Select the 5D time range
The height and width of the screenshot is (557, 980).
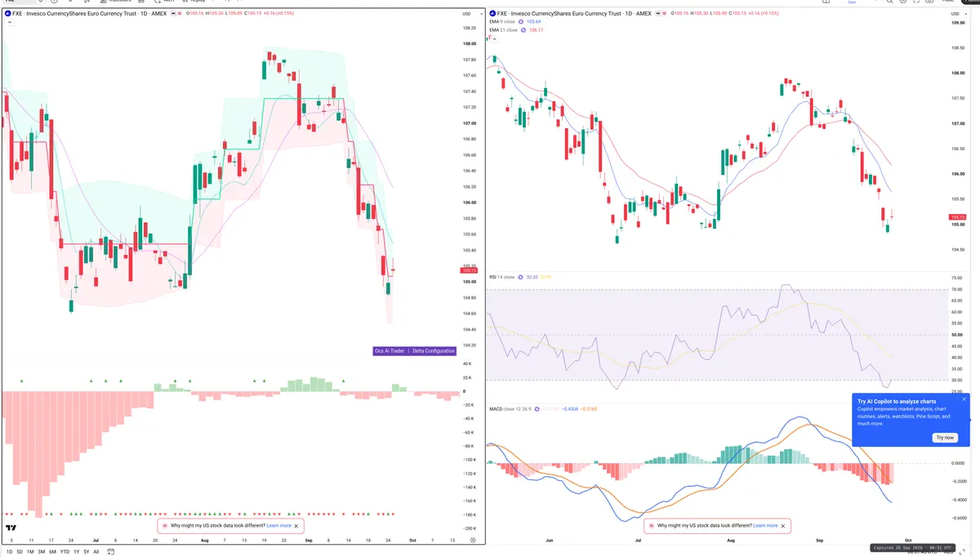pyautogui.click(x=20, y=552)
